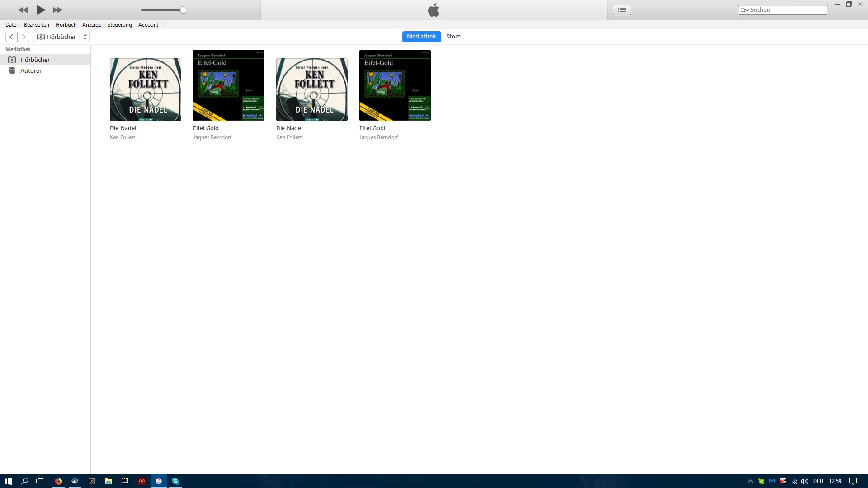Select Hörbücher in the sidebar
Image resolution: width=868 pixels, height=488 pixels.
click(45, 60)
